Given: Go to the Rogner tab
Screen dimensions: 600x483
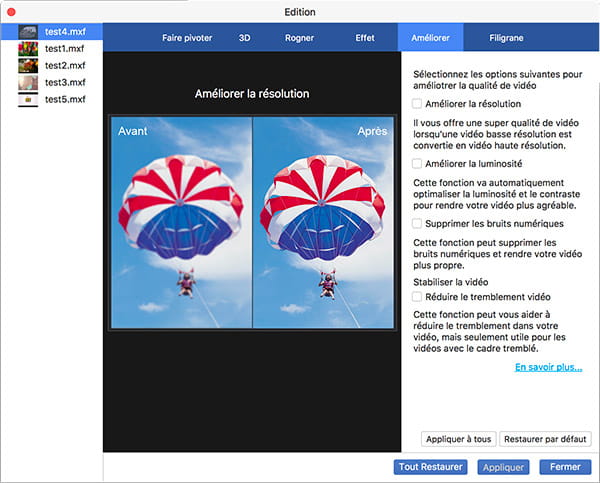Looking at the screenshot, I should point(299,38).
